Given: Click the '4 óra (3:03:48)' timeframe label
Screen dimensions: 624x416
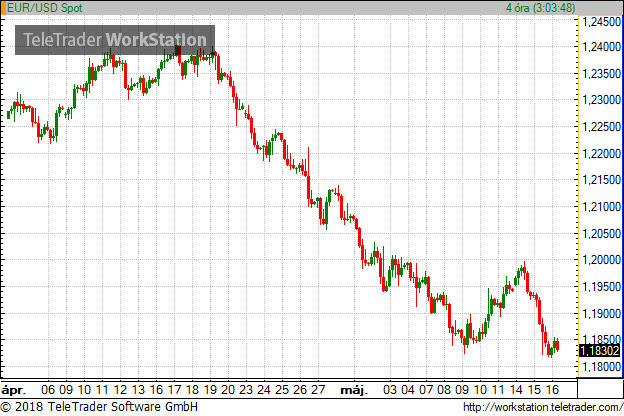Looking at the screenshot, I should (540, 8).
